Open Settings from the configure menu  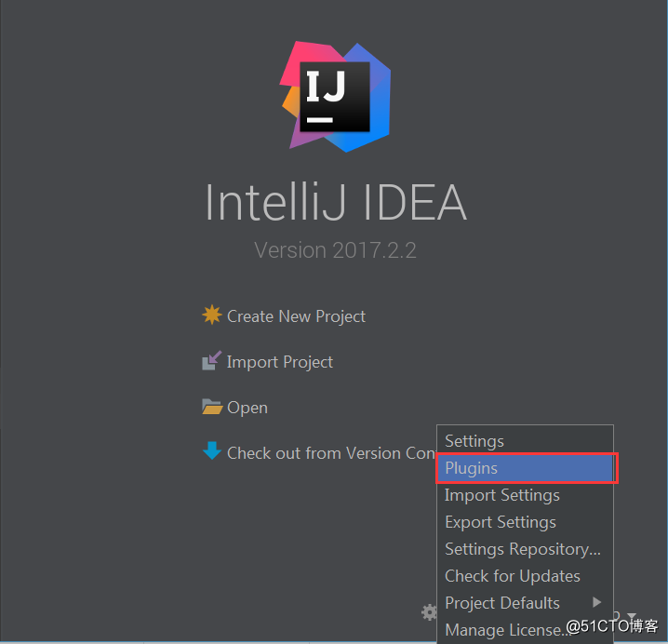(x=525, y=441)
